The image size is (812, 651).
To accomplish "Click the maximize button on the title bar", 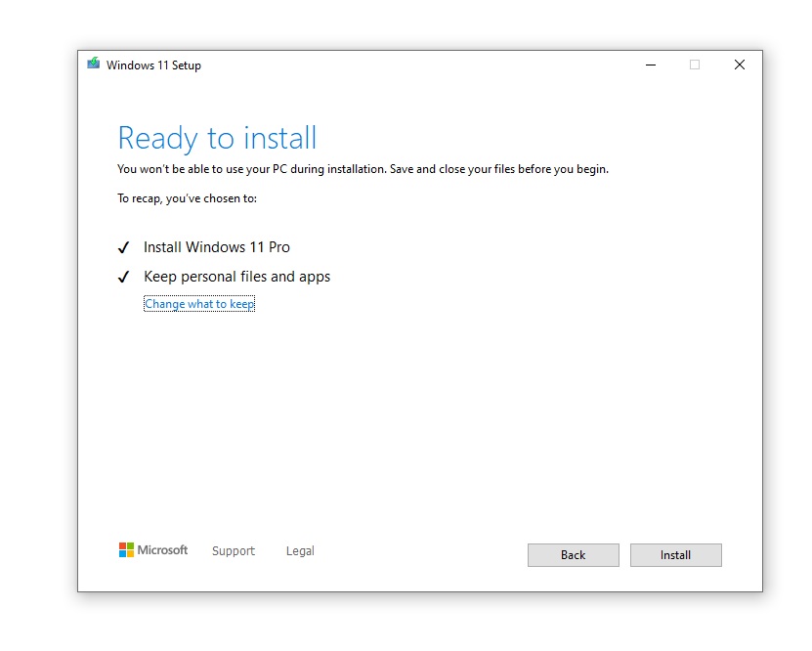I will tap(695, 65).
